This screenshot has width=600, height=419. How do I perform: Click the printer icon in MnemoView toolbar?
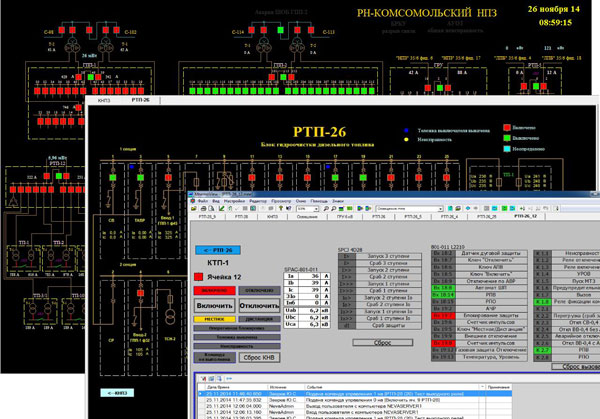204,209
